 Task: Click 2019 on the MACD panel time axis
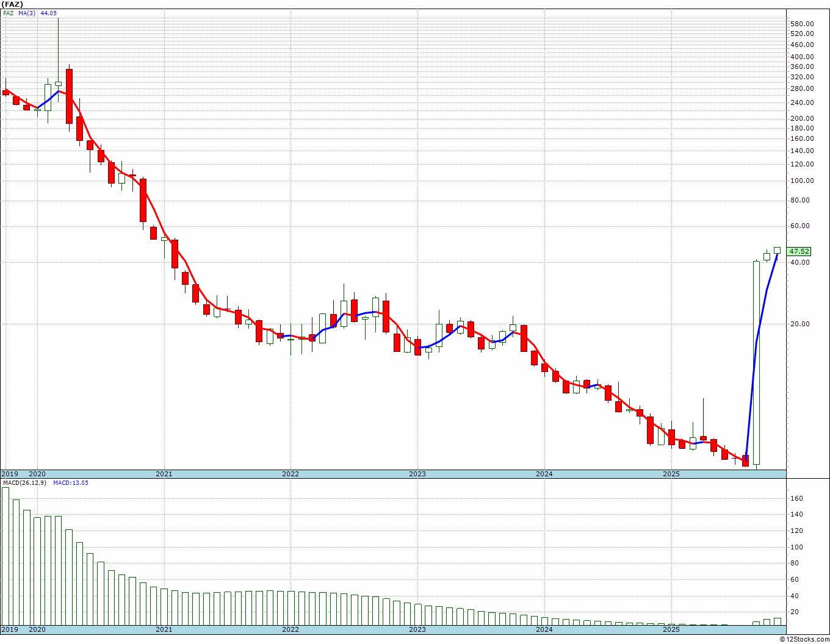(9, 629)
